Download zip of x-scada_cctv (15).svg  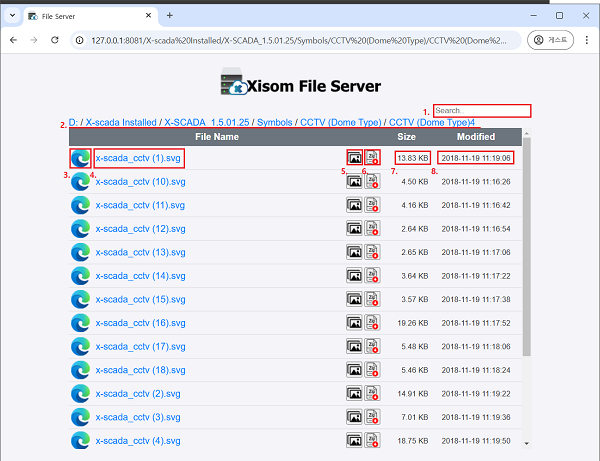point(372,299)
